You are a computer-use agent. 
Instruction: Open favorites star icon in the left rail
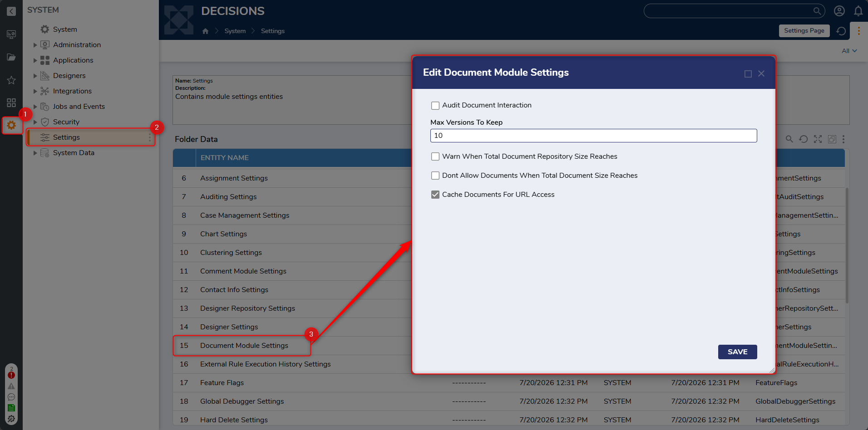coord(11,80)
